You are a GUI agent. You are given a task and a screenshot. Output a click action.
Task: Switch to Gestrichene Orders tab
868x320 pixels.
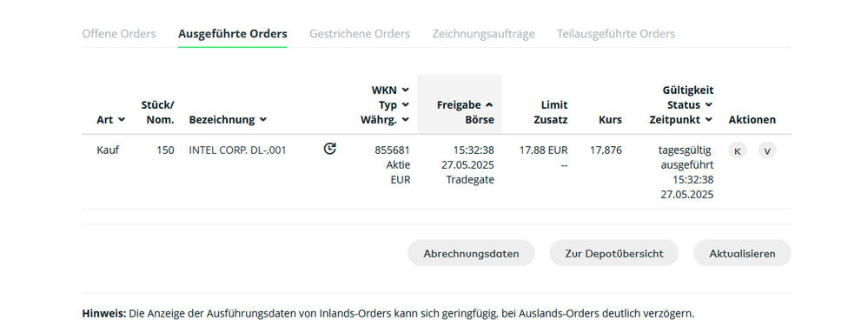360,34
